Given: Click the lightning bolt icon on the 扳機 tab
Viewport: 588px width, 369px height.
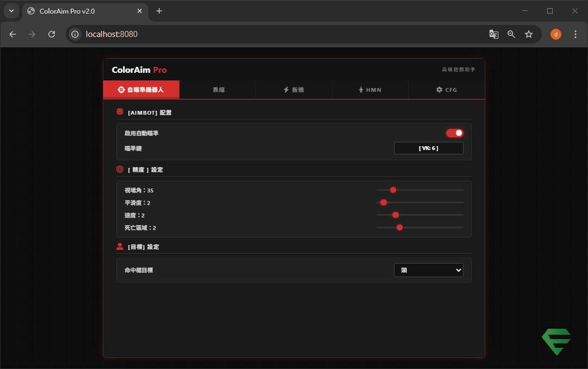Looking at the screenshot, I should point(286,90).
